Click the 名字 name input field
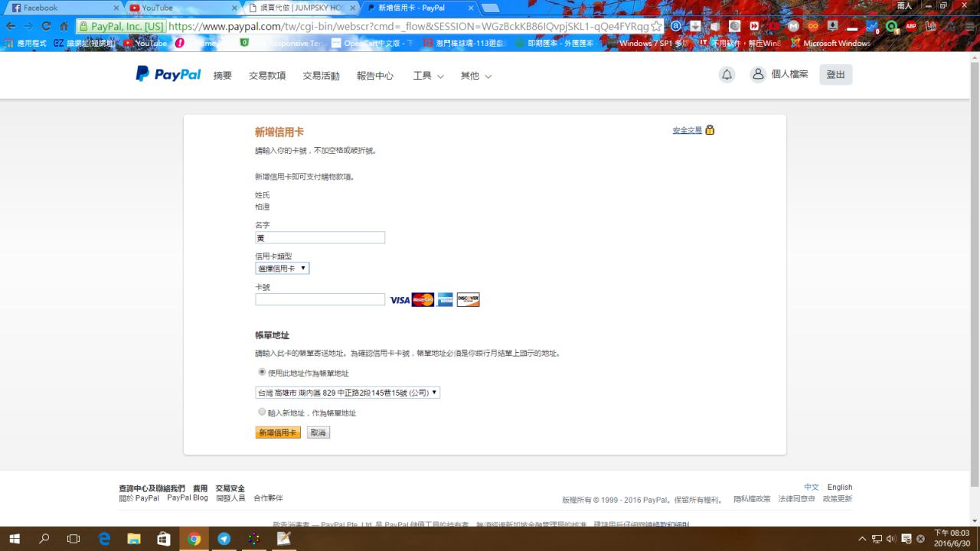 coord(320,238)
